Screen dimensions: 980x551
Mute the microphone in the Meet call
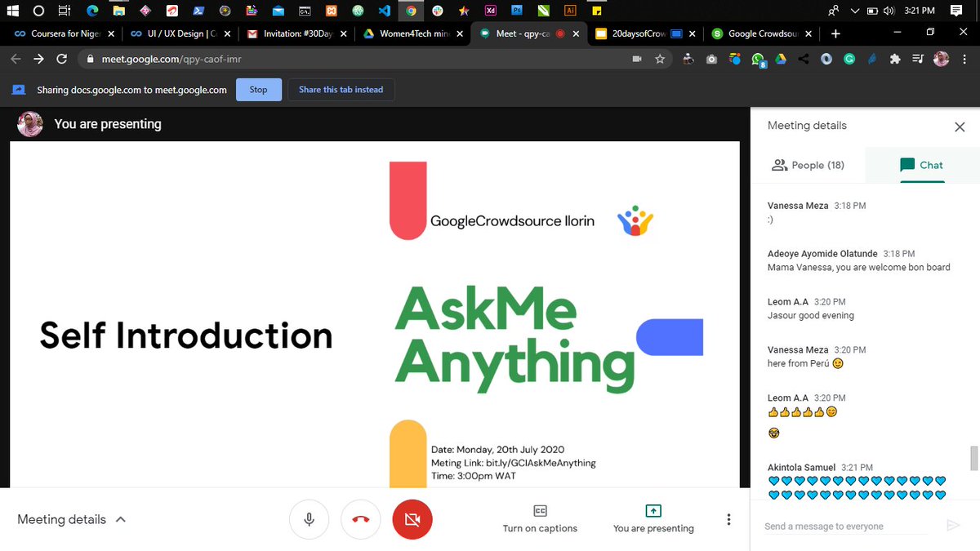tap(310, 519)
